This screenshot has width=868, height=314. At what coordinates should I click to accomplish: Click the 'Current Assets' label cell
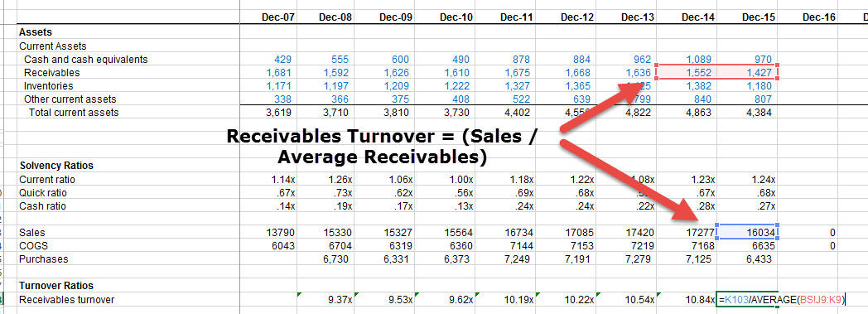pyautogui.click(x=128, y=46)
